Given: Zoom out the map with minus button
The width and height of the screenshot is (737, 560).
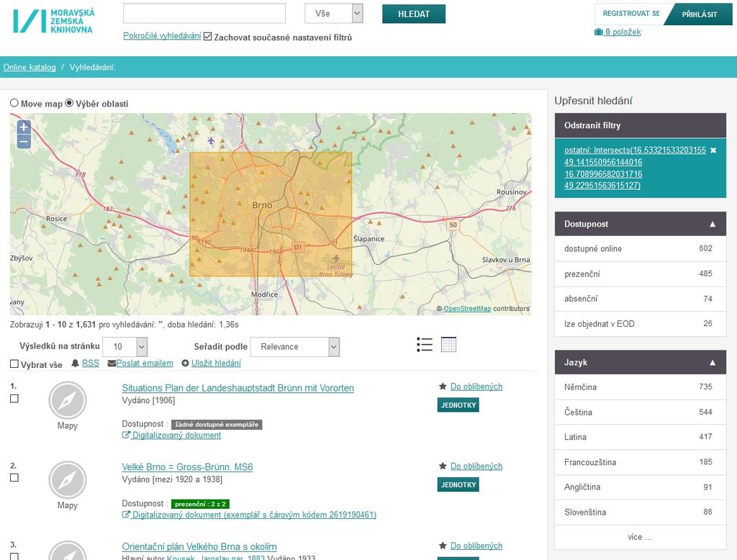Looking at the screenshot, I should click(x=24, y=141).
